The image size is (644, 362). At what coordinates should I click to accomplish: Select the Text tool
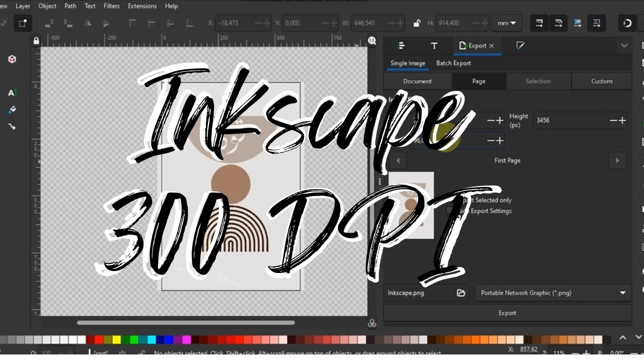12,93
